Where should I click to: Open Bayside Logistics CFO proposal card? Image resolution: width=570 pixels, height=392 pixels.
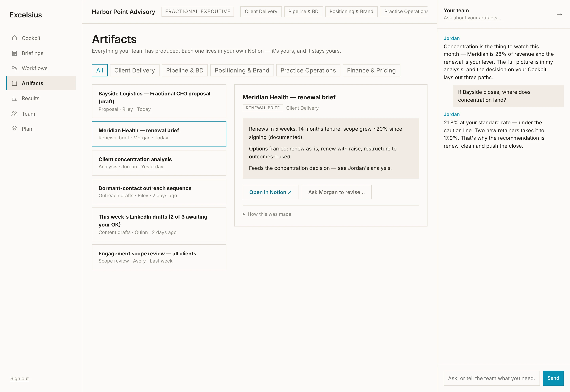[x=159, y=101]
